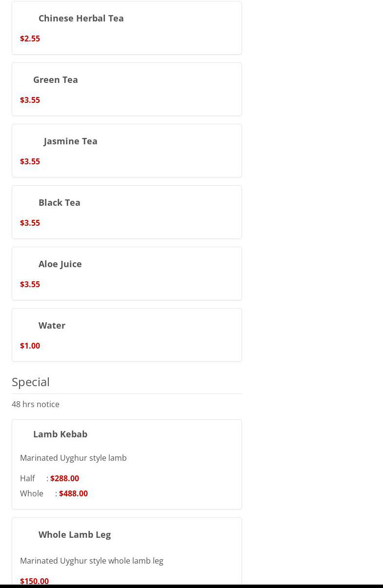Click the 48 hrs notice text

click(36, 404)
